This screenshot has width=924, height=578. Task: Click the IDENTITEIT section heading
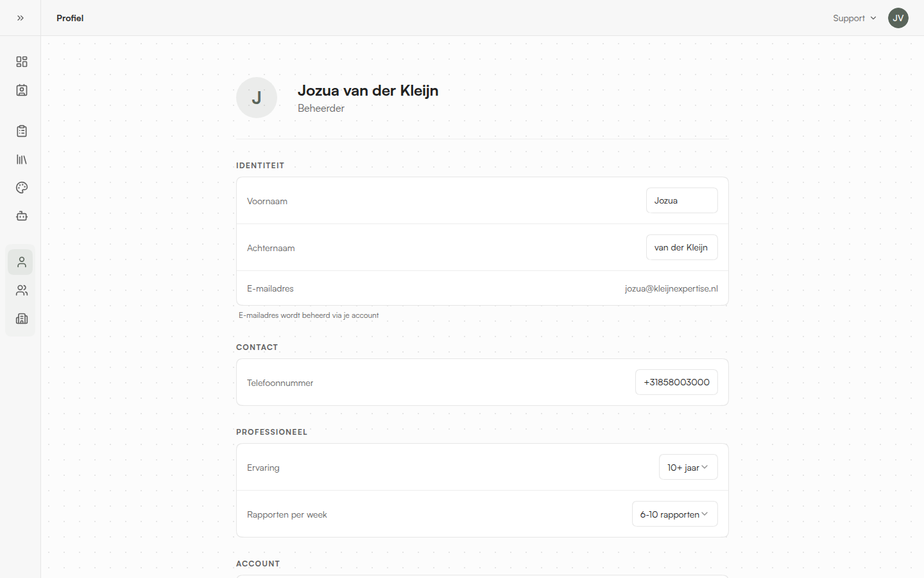coord(260,166)
